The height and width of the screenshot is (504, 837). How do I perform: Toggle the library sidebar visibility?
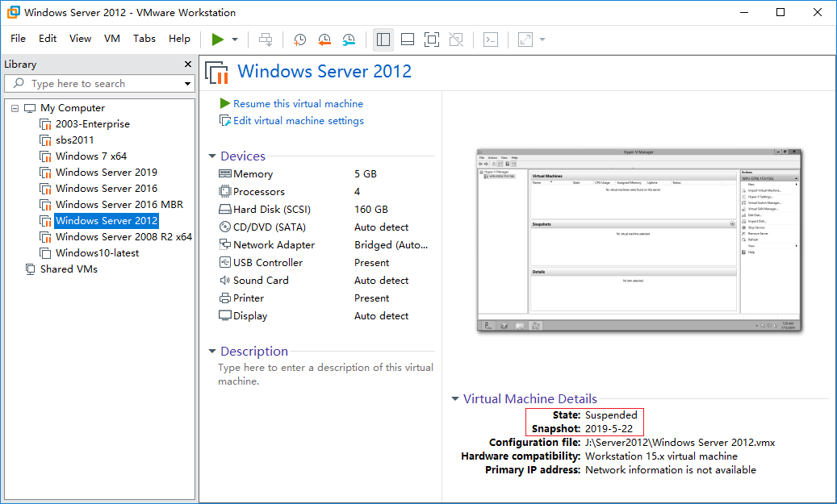coord(383,39)
